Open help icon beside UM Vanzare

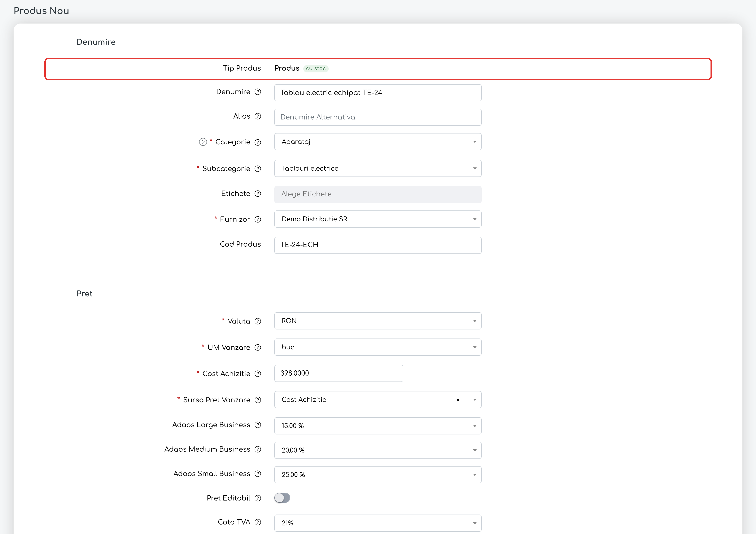(x=258, y=347)
